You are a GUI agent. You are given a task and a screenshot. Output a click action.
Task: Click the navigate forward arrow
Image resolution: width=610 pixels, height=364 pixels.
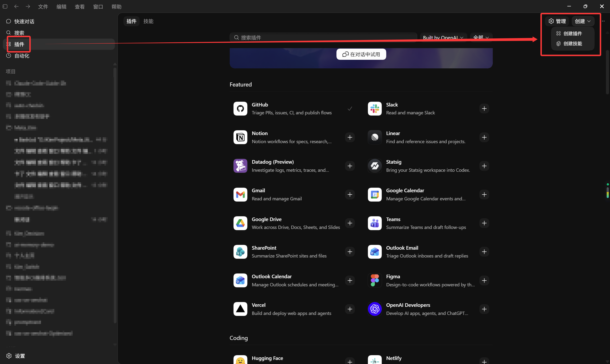(28, 6)
